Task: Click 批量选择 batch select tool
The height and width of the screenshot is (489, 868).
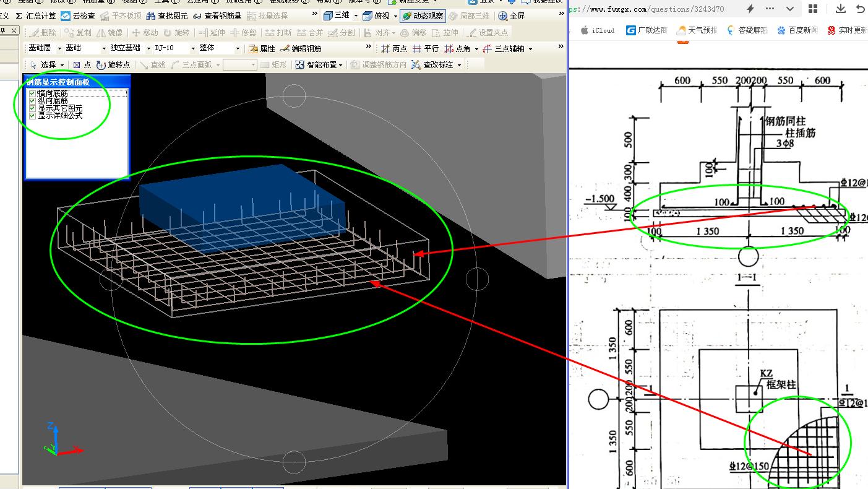Action: pos(267,16)
